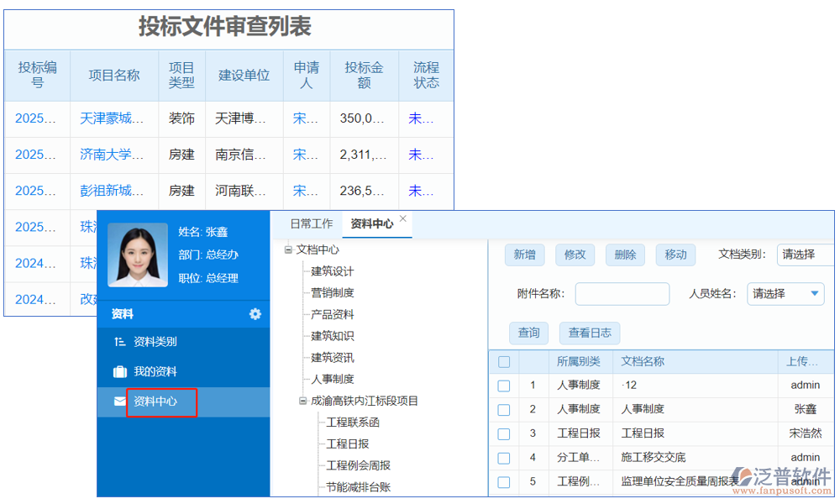Viewport: 840px width, 504px height.
Task: Click the 查看日志 button
Action: point(589,333)
